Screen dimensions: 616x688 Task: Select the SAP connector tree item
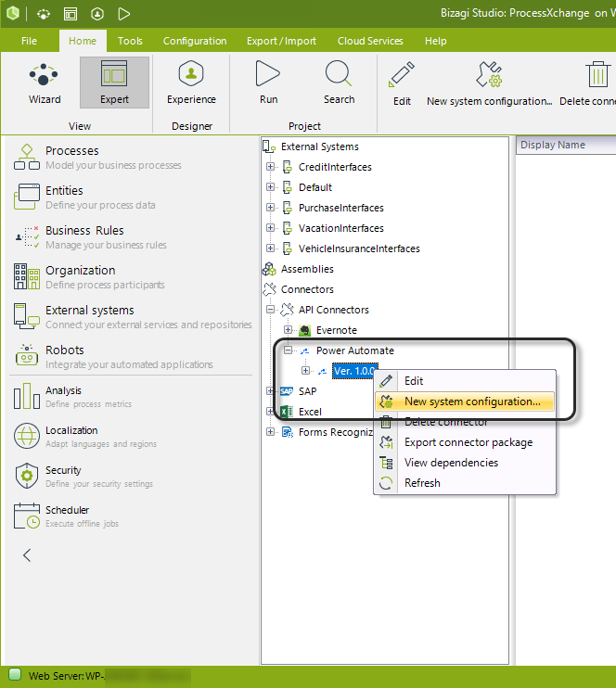(307, 391)
